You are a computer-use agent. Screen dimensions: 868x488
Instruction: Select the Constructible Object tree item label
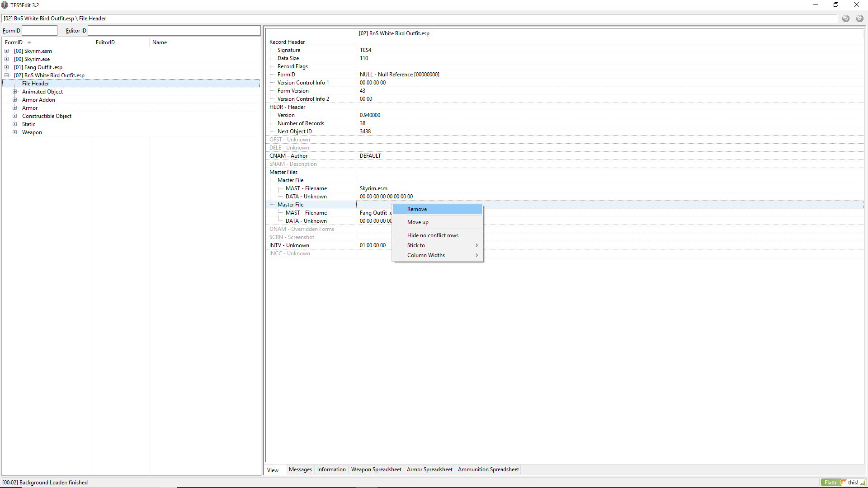pyautogui.click(x=47, y=116)
